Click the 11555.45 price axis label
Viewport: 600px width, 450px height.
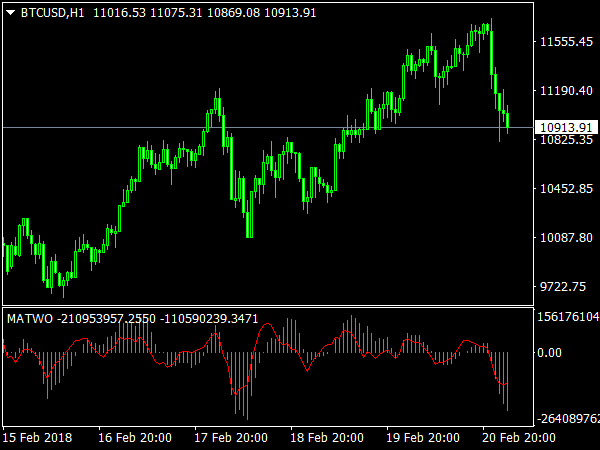tap(566, 42)
